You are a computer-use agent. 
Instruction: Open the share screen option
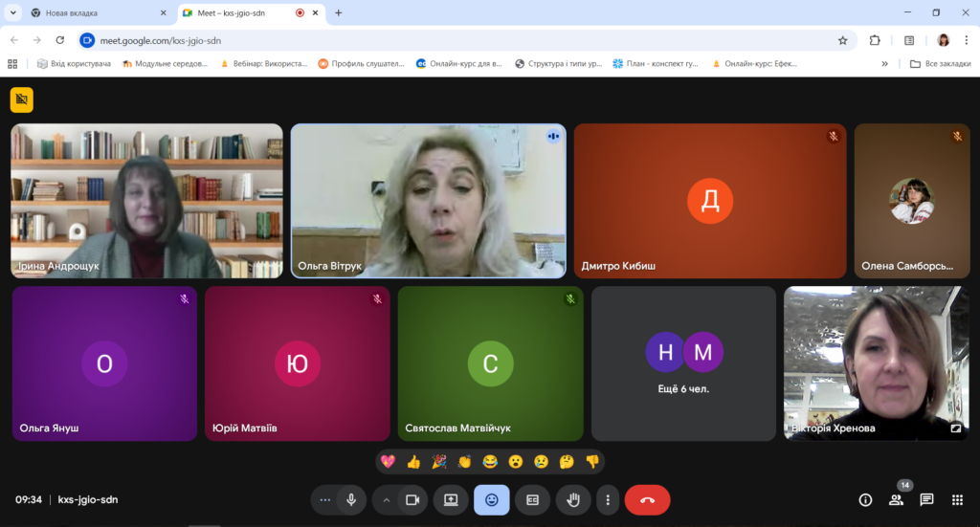(x=450, y=499)
